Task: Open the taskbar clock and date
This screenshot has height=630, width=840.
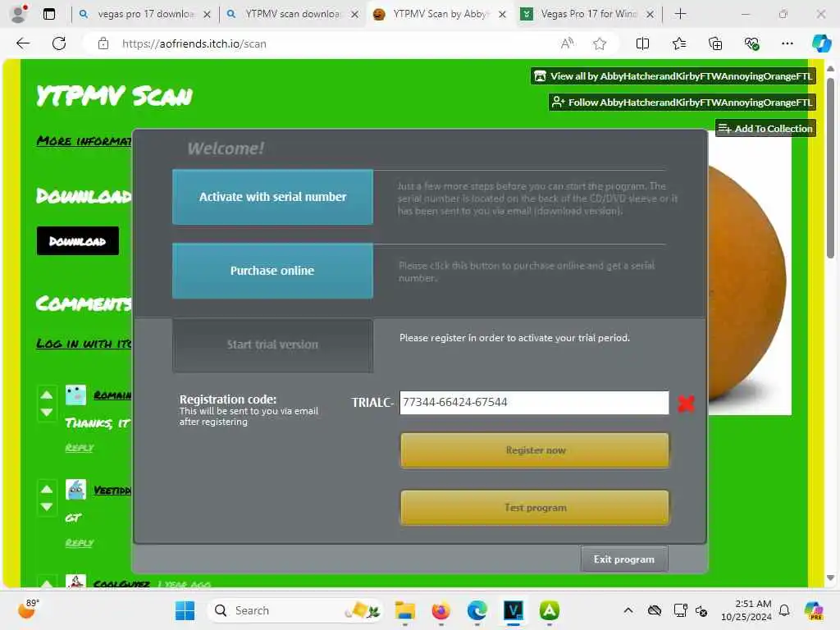Action: point(746,610)
